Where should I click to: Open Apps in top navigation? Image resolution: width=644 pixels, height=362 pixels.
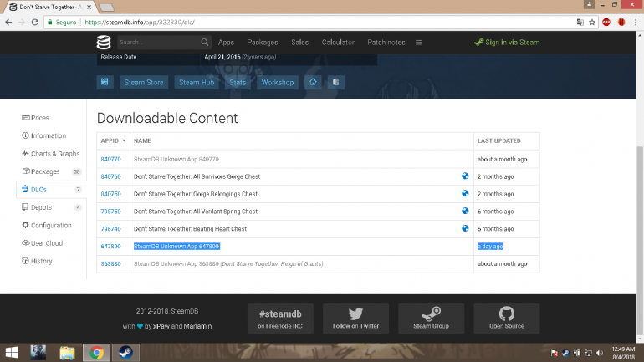click(226, 43)
